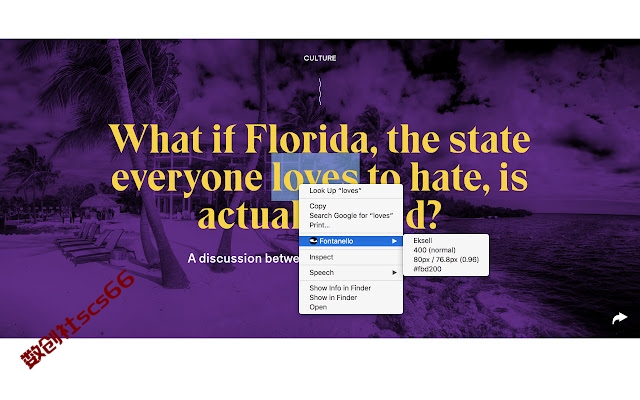Click the share arrow icon

619,318
